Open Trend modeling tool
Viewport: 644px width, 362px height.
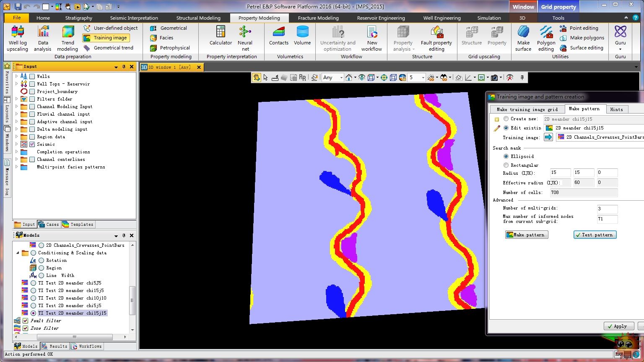click(68, 38)
